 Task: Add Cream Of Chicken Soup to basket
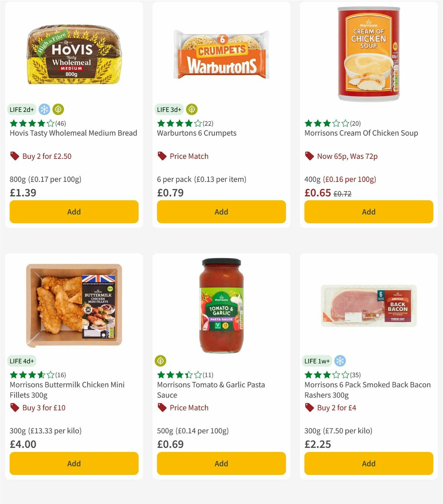(368, 212)
